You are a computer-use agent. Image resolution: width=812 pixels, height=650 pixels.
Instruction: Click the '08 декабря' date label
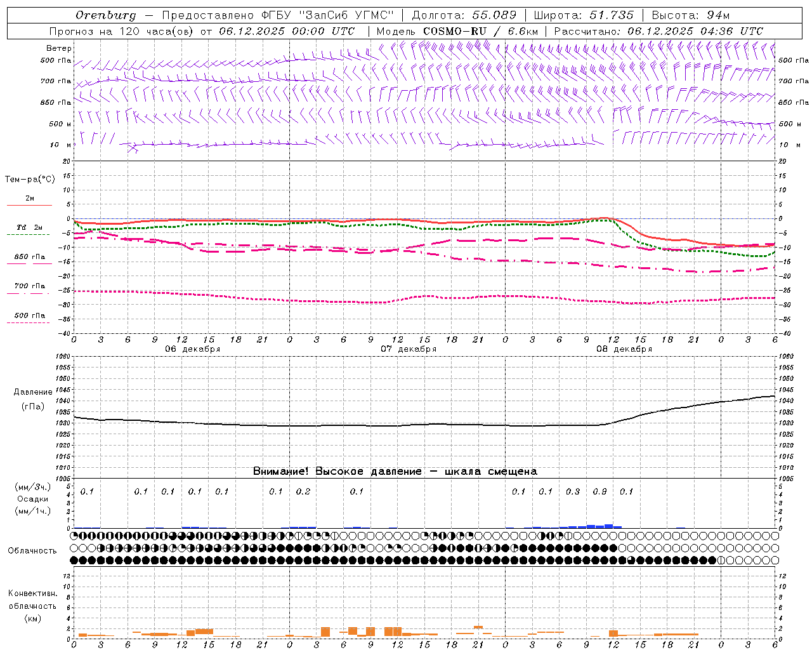624,349
